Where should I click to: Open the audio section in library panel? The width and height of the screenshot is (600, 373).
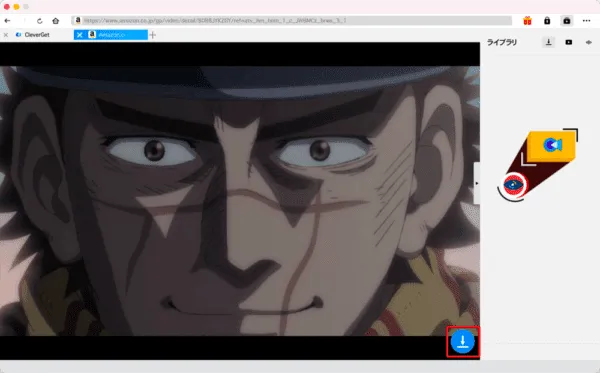click(x=589, y=42)
